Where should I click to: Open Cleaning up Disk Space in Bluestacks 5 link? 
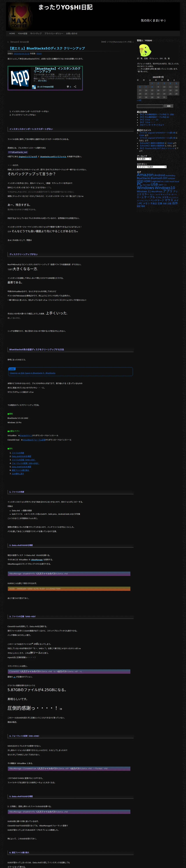[32, 373]
